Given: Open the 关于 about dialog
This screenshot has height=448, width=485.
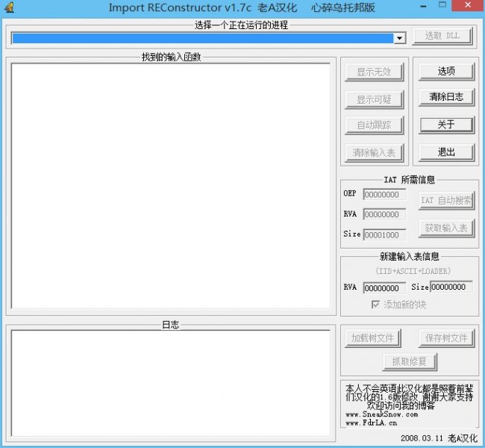Looking at the screenshot, I should (446, 125).
